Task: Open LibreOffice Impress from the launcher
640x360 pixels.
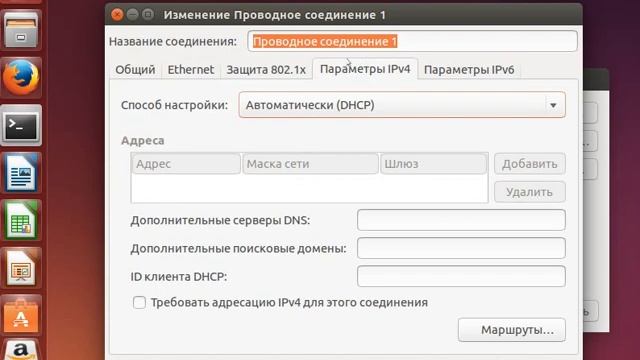Action: 21,268
